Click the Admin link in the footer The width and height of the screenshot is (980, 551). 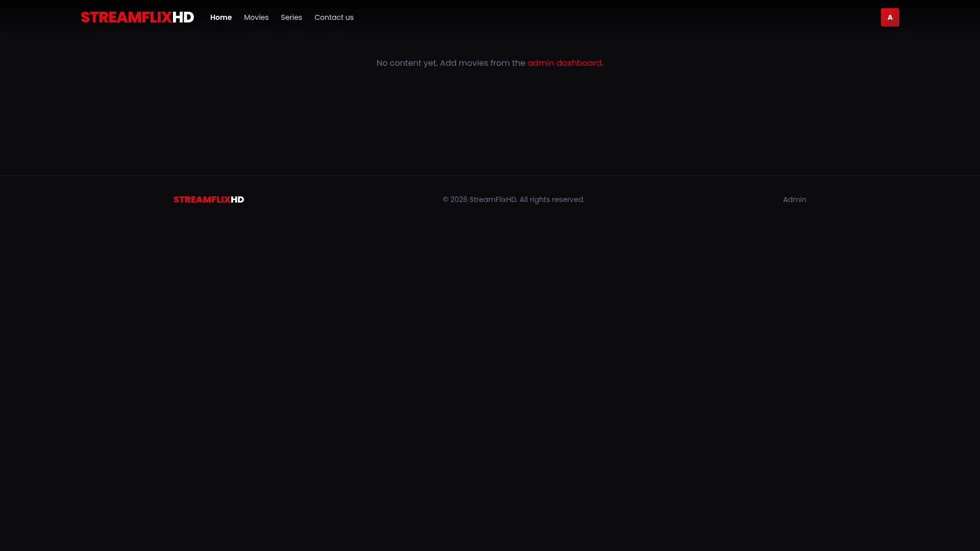click(795, 199)
